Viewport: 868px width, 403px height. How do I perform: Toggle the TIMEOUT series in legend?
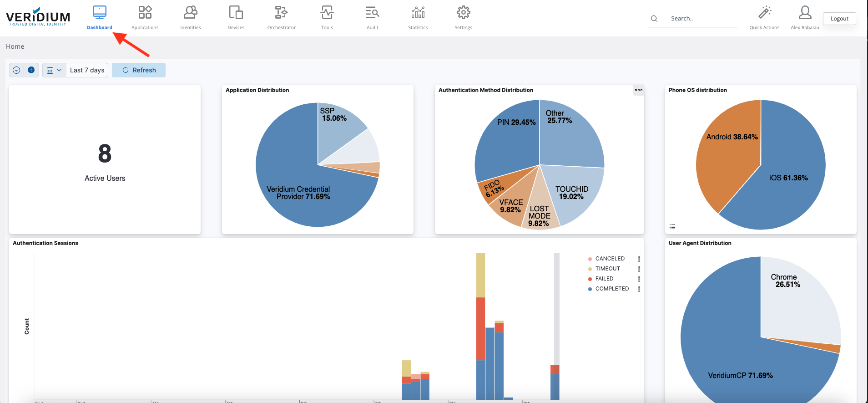coord(607,269)
